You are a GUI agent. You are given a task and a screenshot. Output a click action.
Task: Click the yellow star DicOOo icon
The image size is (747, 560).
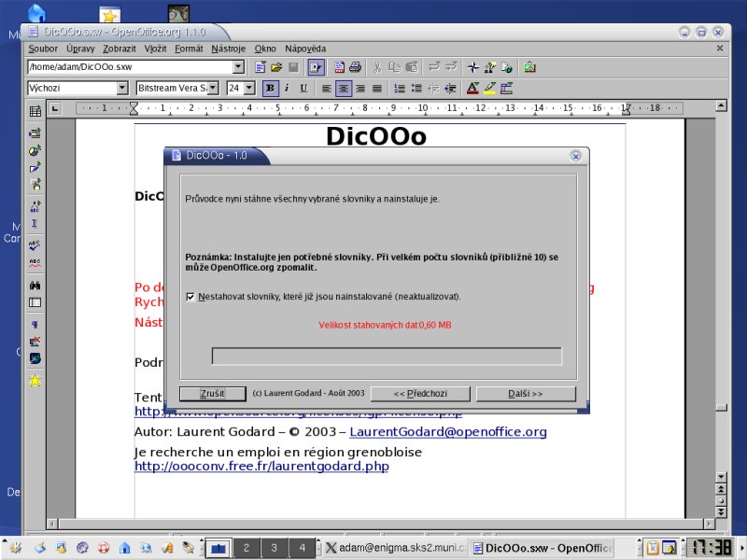coord(35,381)
